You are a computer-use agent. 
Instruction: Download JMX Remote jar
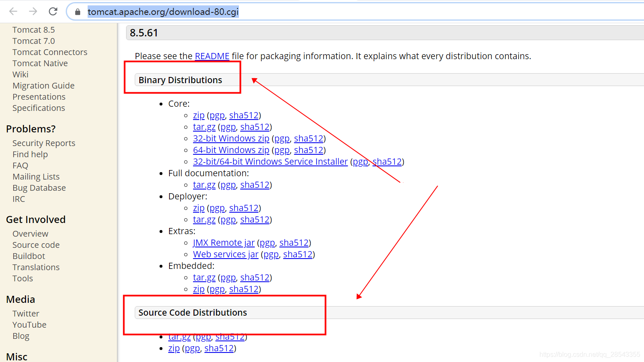(x=224, y=243)
